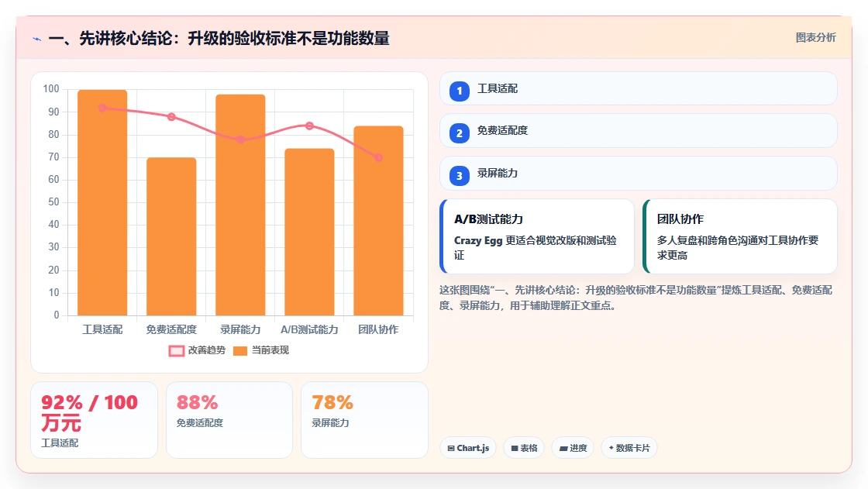Click the blue number 1 badge
The height and width of the screenshot is (489, 868).
click(x=460, y=91)
